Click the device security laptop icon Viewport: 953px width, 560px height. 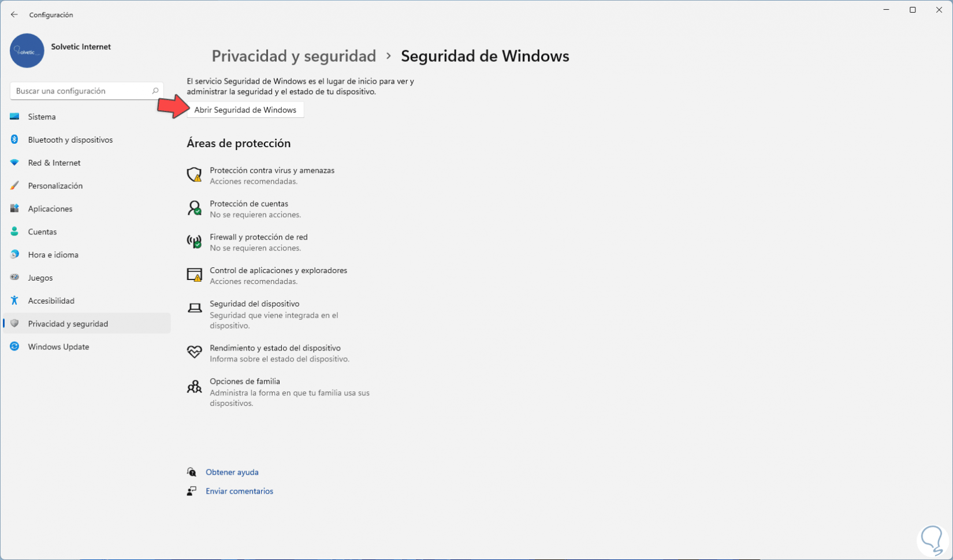click(195, 308)
